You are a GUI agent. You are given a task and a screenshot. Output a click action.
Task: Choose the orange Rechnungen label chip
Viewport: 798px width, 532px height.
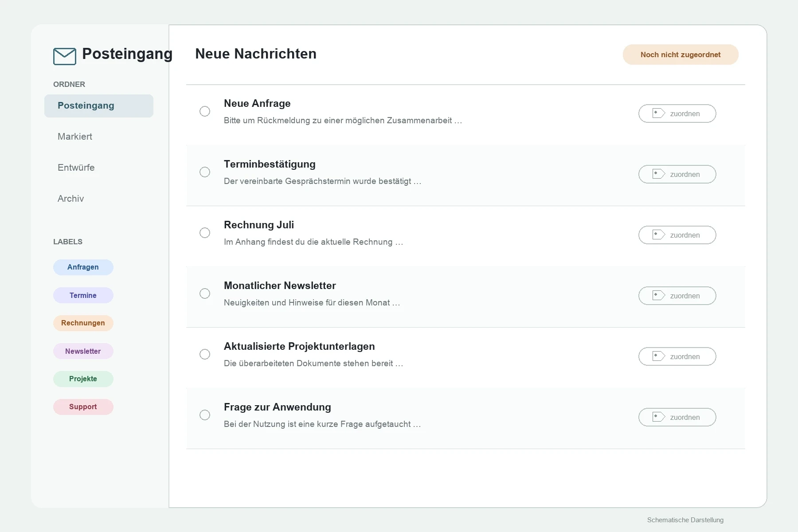pos(83,323)
